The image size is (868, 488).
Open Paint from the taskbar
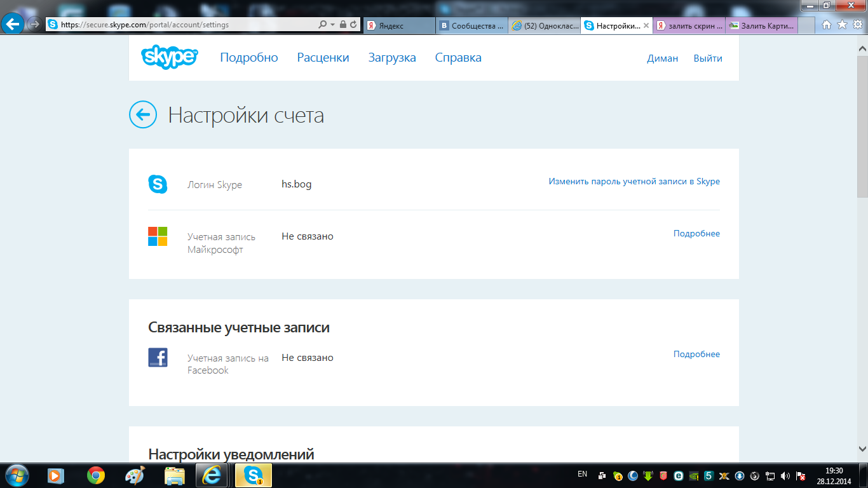(x=135, y=475)
